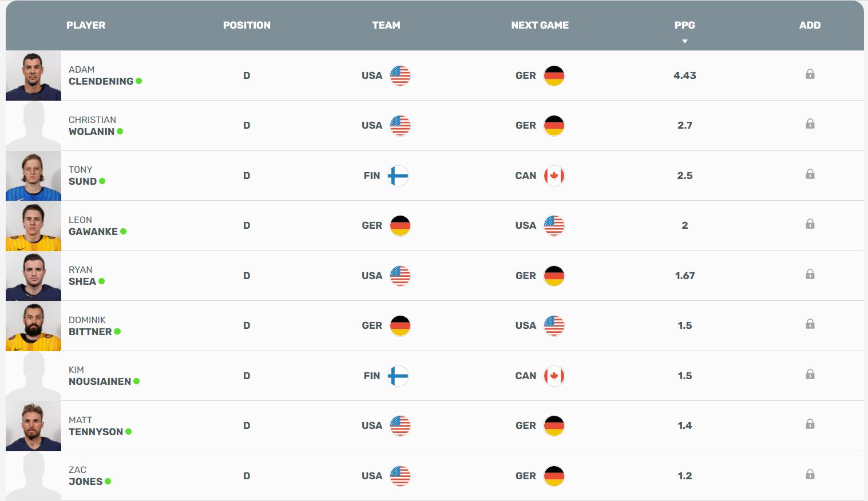Screen dimensions: 868x501
Task: Click the Germany flag in Christian Wolanin's next game column
Action: (554, 125)
